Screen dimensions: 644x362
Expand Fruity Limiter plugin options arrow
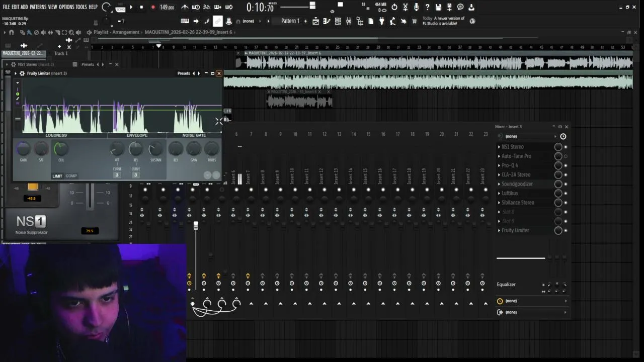(15, 73)
